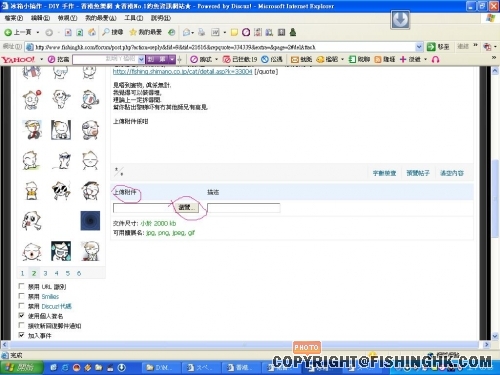Uncheck the use personal signature checkbox
Image resolution: width=500 pixels, height=375 pixels.
21,315
